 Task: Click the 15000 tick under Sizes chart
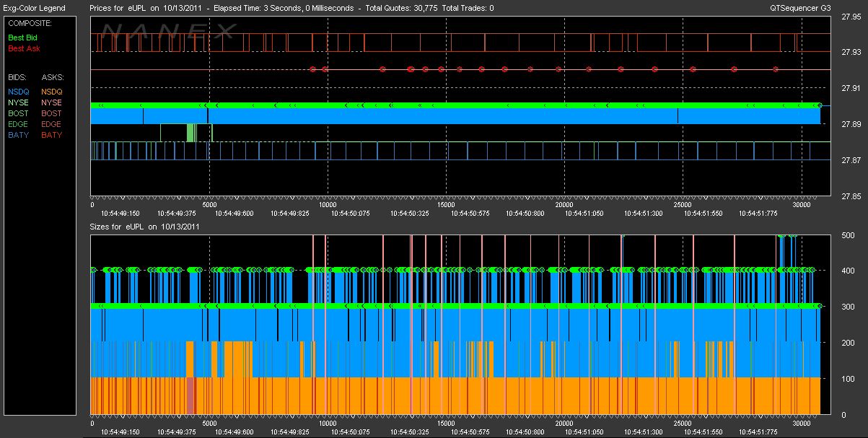[x=446, y=424]
